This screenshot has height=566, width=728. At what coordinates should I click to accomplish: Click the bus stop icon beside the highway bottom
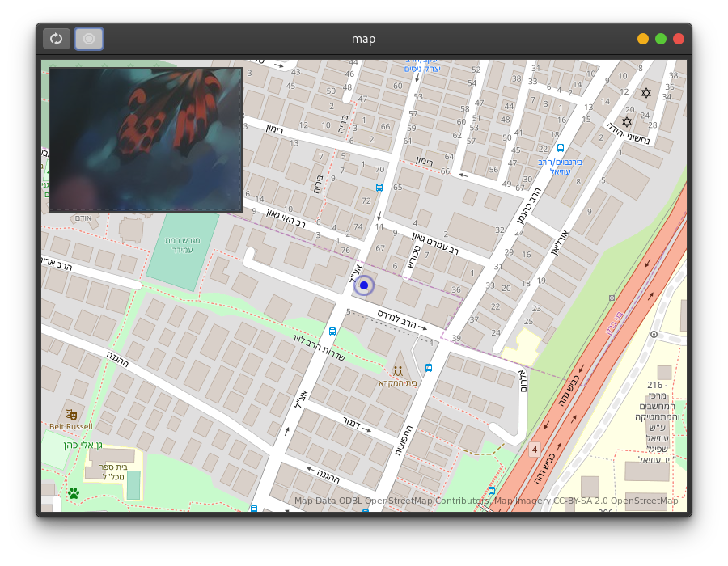(x=492, y=490)
